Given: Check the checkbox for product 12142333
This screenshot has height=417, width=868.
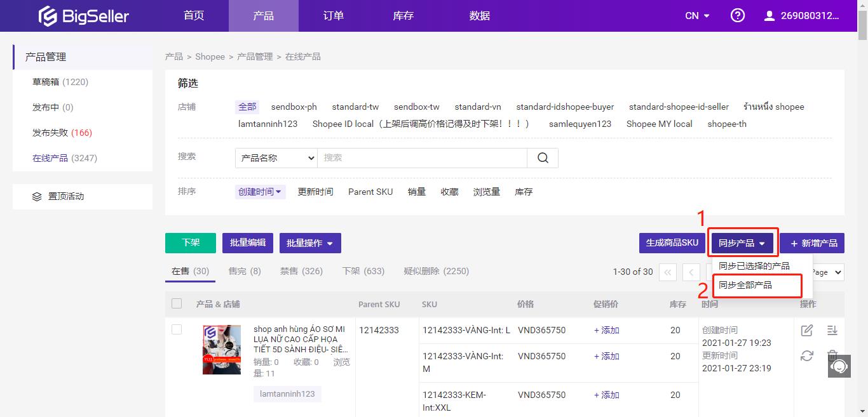Looking at the screenshot, I should [177, 329].
